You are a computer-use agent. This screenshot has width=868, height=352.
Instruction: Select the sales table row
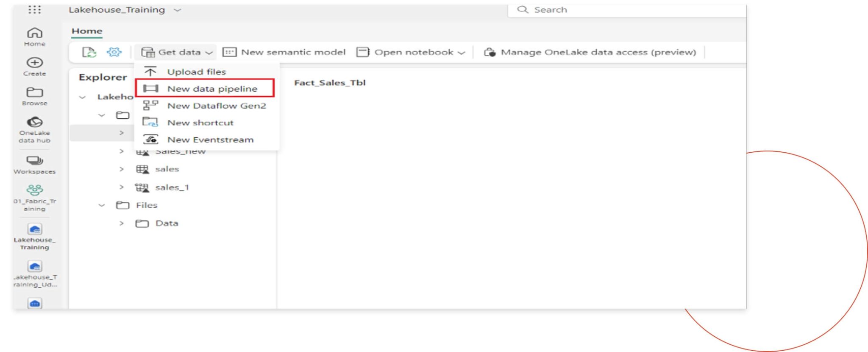(x=173, y=169)
